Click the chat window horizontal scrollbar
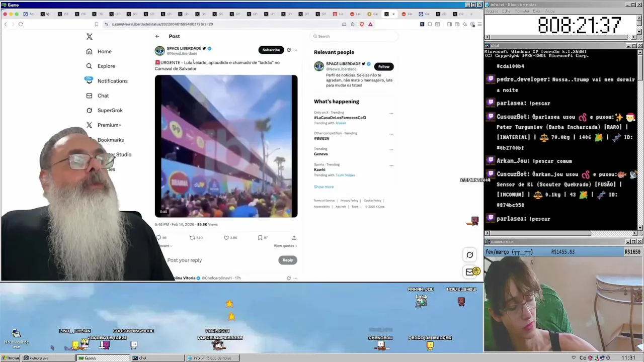 560,233
